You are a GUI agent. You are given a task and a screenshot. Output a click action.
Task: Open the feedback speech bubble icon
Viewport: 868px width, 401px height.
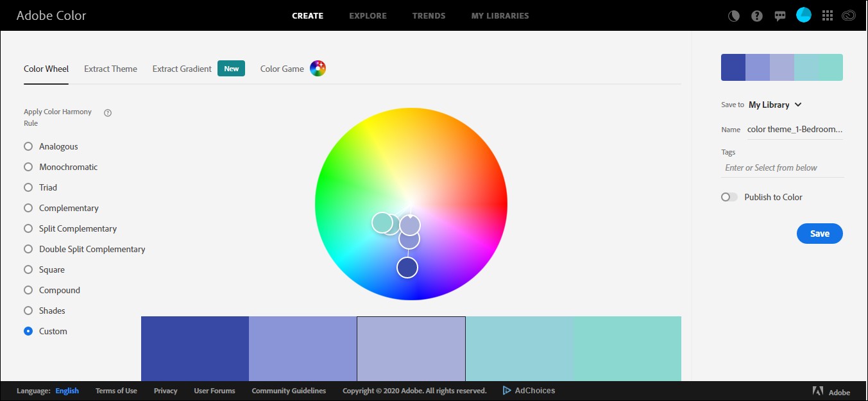(x=780, y=16)
